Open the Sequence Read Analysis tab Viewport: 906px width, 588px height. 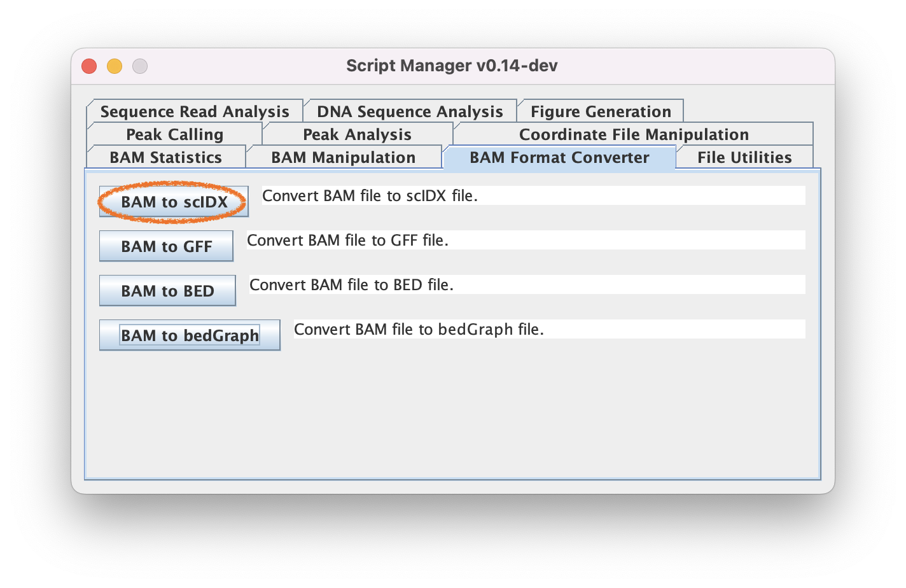click(195, 112)
